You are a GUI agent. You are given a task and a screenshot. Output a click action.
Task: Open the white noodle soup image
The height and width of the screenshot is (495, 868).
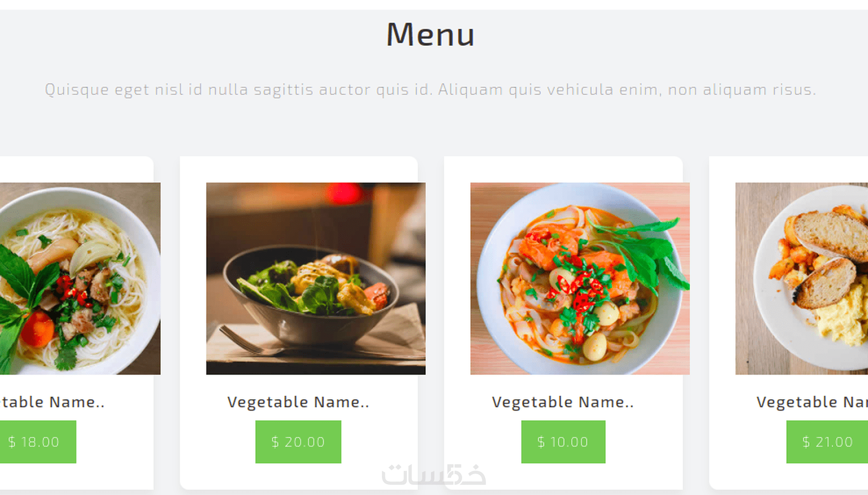coord(80,279)
